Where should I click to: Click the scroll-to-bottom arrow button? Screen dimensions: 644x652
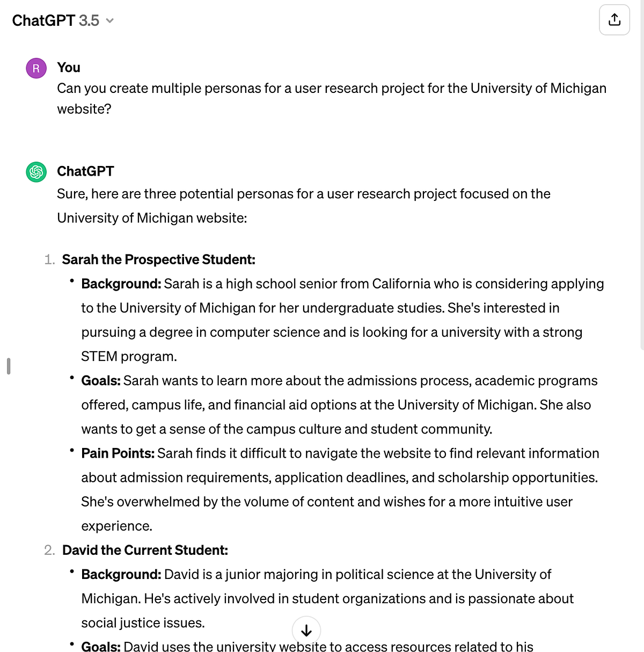(x=306, y=630)
